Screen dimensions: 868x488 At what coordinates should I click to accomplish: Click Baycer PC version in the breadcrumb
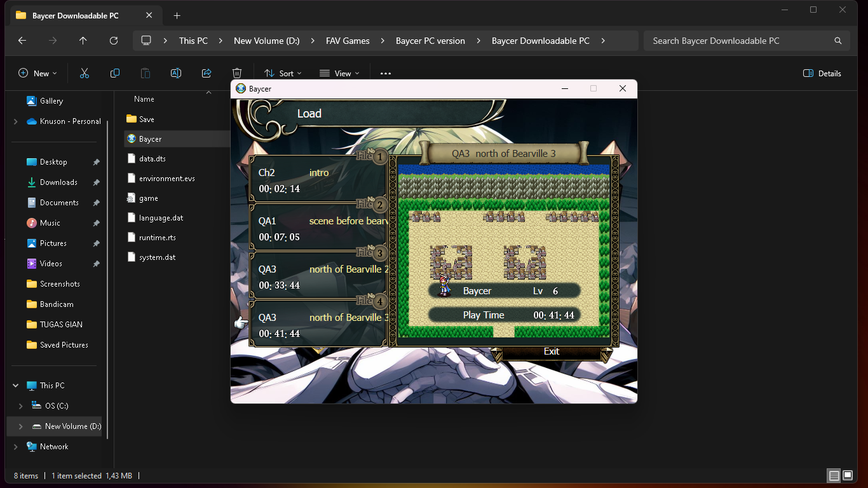430,41
